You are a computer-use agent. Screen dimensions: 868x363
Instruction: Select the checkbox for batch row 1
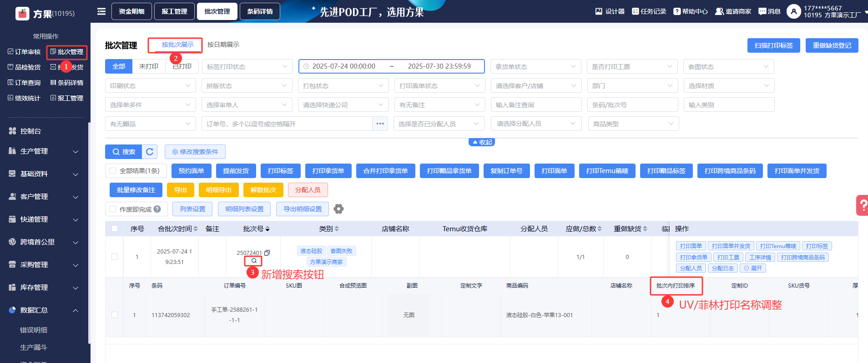coord(115,257)
